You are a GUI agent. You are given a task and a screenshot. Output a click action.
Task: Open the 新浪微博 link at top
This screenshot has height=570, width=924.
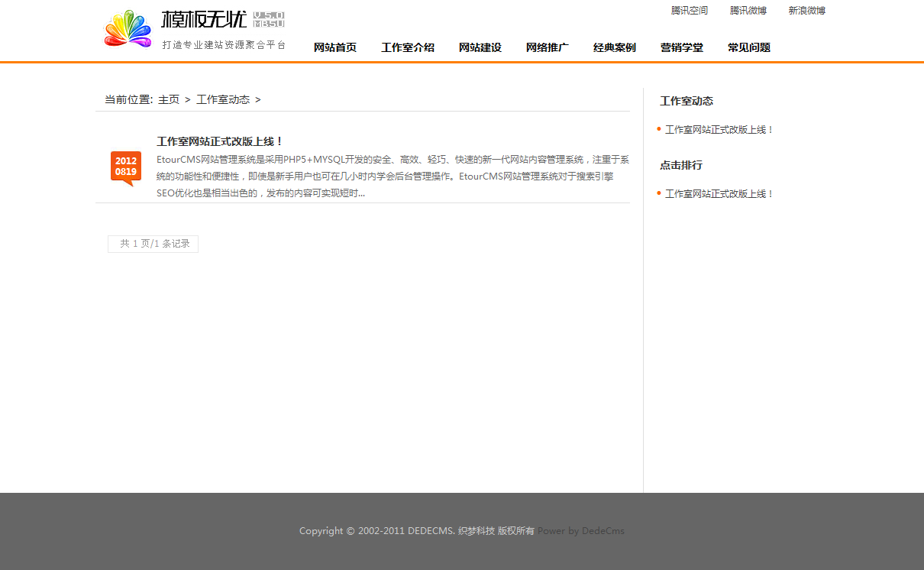[806, 11]
